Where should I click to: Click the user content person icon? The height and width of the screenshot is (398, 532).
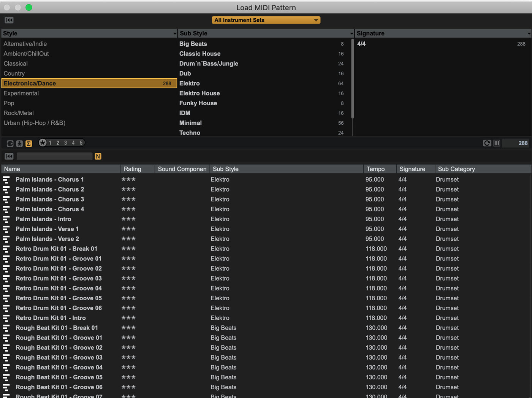tap(19, 143)
